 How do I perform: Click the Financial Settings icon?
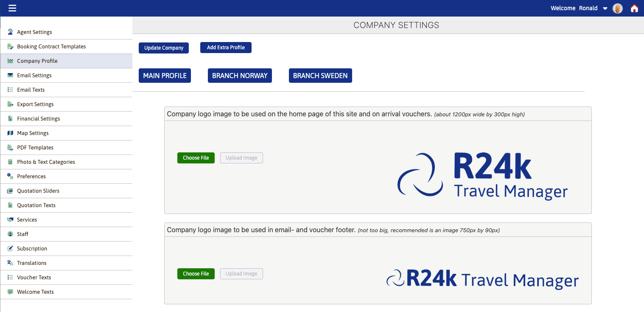pyautogui.click(x=9, y=118)
